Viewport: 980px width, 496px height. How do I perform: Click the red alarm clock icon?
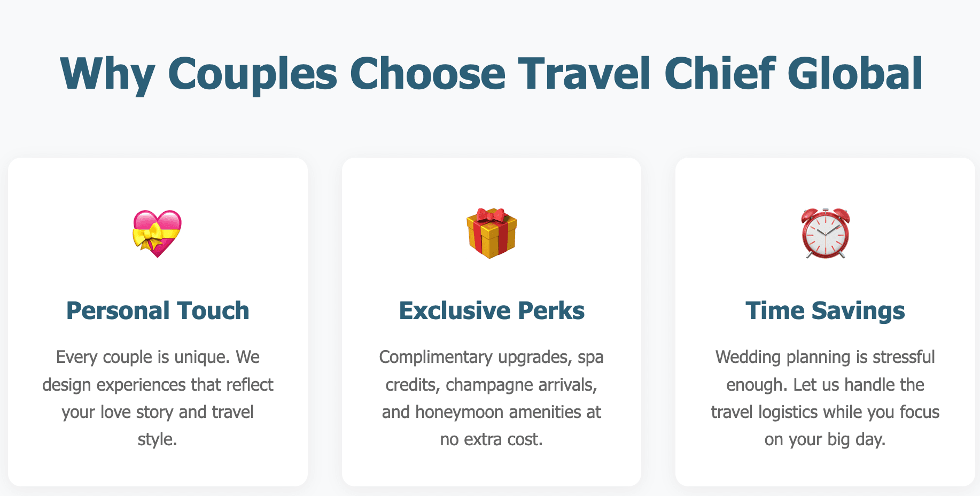tap(825, 234)
